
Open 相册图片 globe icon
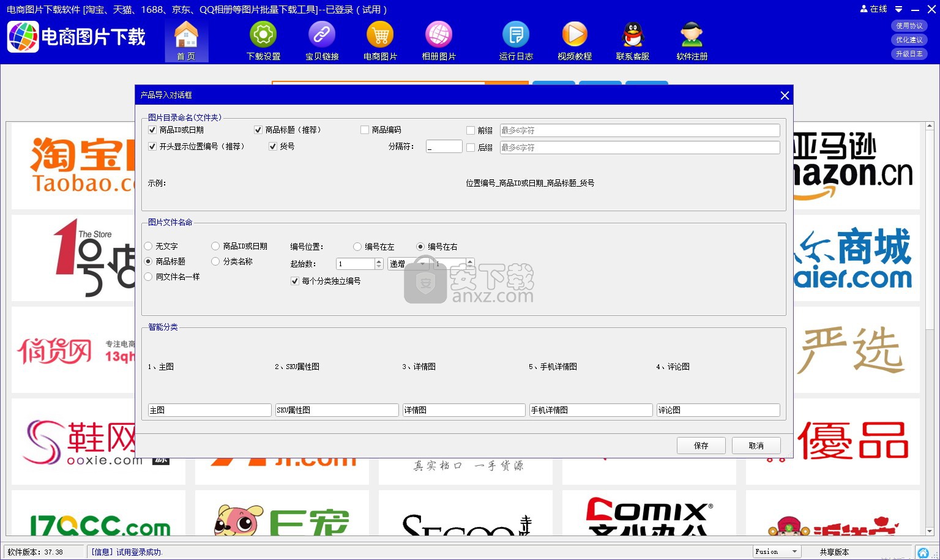[x=439, y=40]
